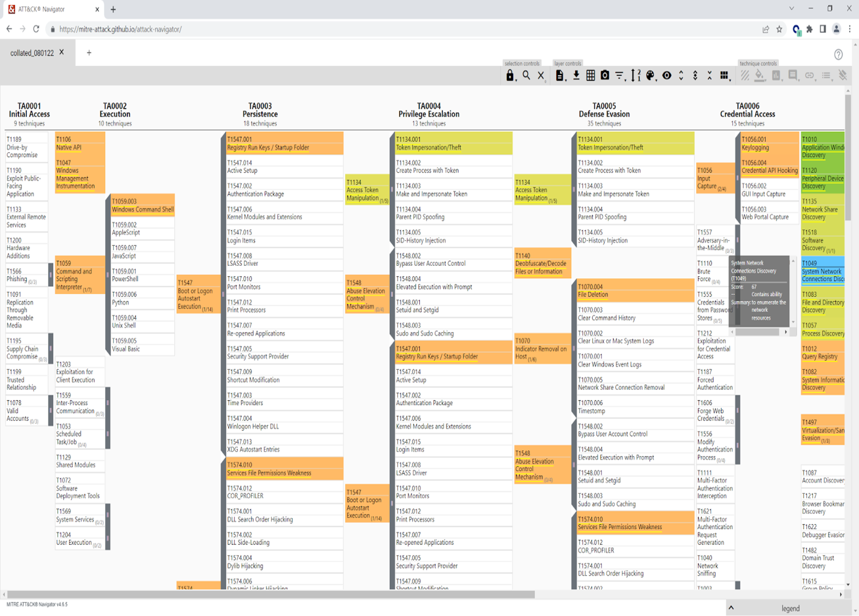Open the matrix layout configuration dropdown
Screen dimensions: 859x616
tap(725, 75)
